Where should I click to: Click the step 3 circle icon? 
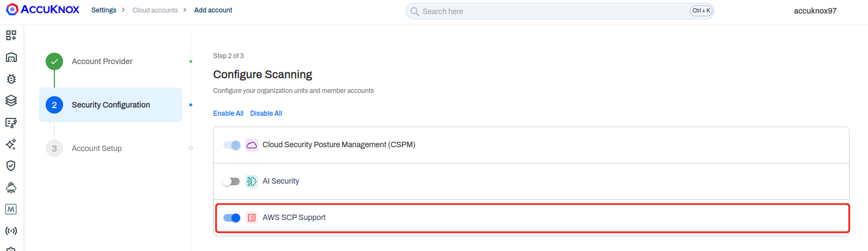coord(54,148)
